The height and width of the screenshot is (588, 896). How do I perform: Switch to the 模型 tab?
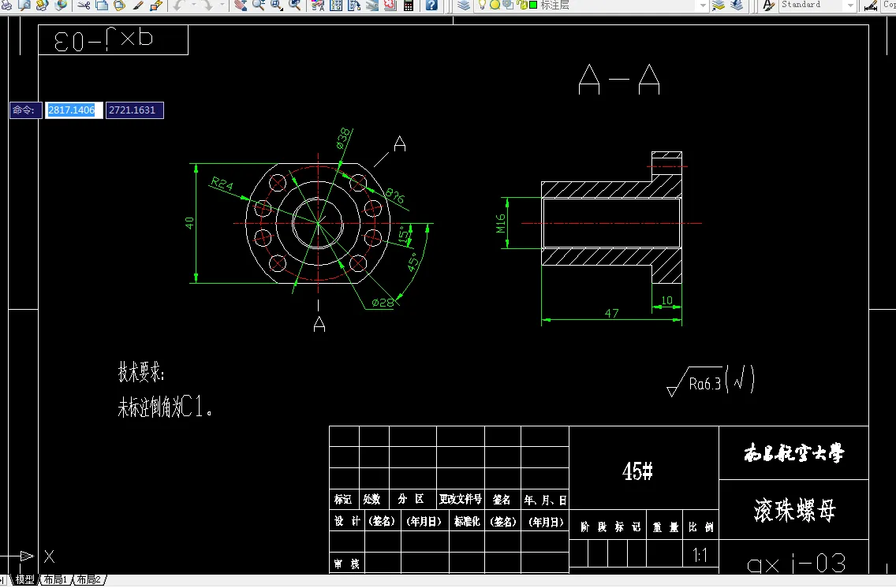24,579
